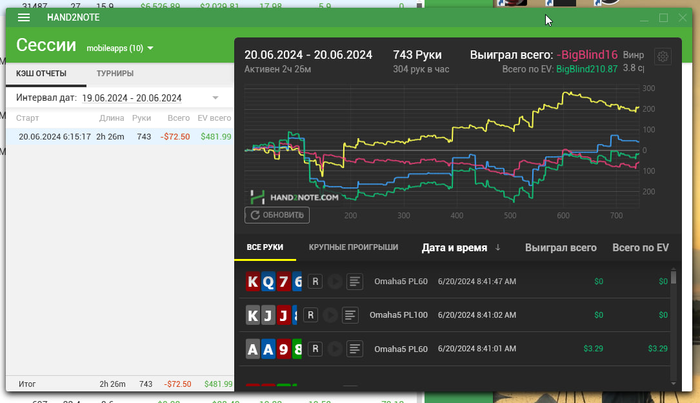Click the Итог totals row label
Image resolution: width=700 pixels, height=403 pixels.
tap(27, 384)
